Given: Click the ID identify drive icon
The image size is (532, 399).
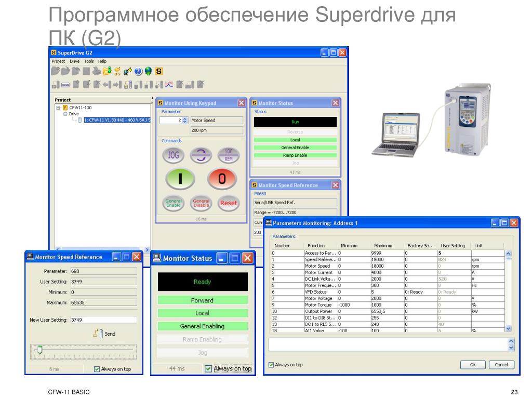Looking at the screenshot, I should (x=55, y=85).
